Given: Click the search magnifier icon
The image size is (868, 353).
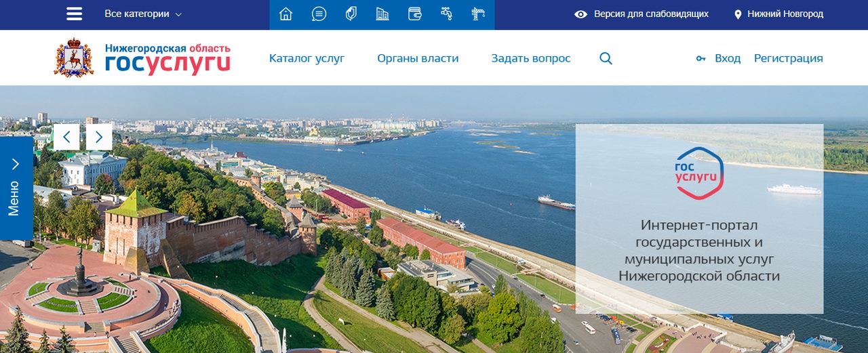Looking at the screenshot, I should 606,58.
